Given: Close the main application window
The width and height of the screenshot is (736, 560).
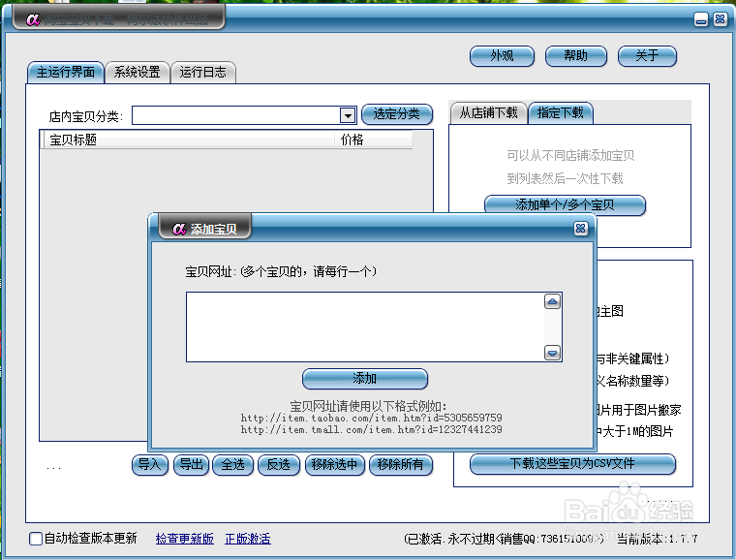Looking at the screenshot, I should coord(721,19).
